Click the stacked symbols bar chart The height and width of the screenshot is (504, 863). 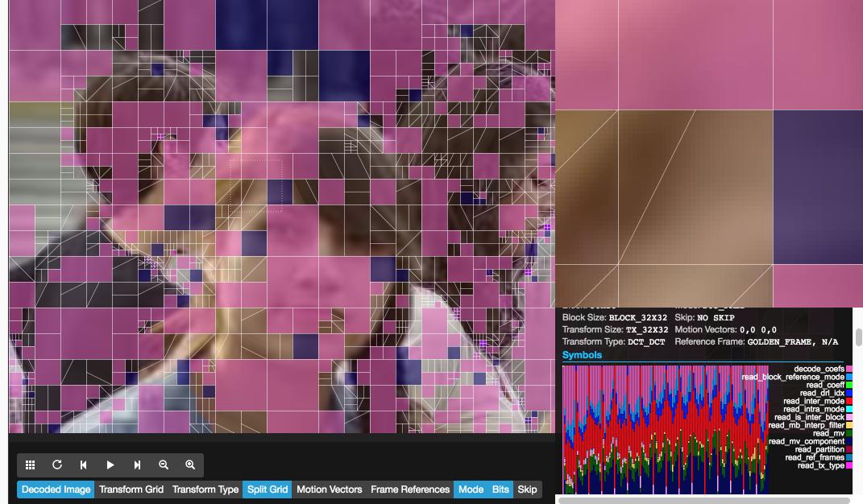(x=665, y=429)
